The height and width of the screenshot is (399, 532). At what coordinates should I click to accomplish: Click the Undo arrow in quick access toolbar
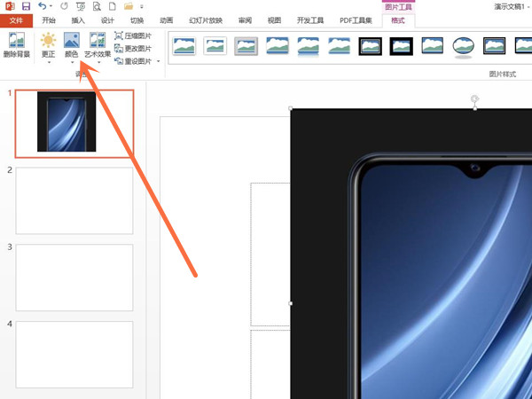point(42,6)
